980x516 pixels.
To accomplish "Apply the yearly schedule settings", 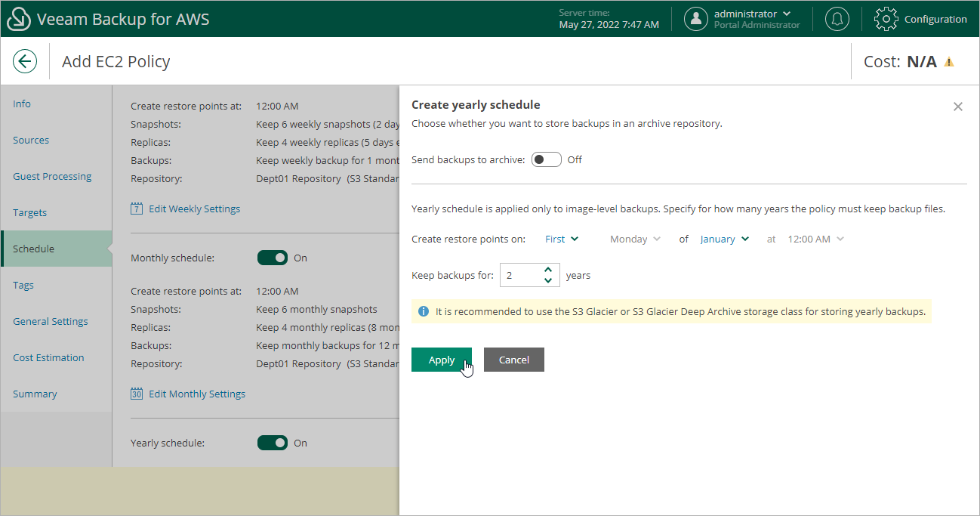I will coord(442,360).
